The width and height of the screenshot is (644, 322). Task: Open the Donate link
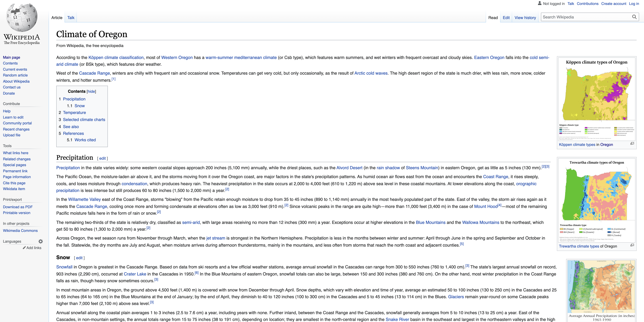click(9, 93)
